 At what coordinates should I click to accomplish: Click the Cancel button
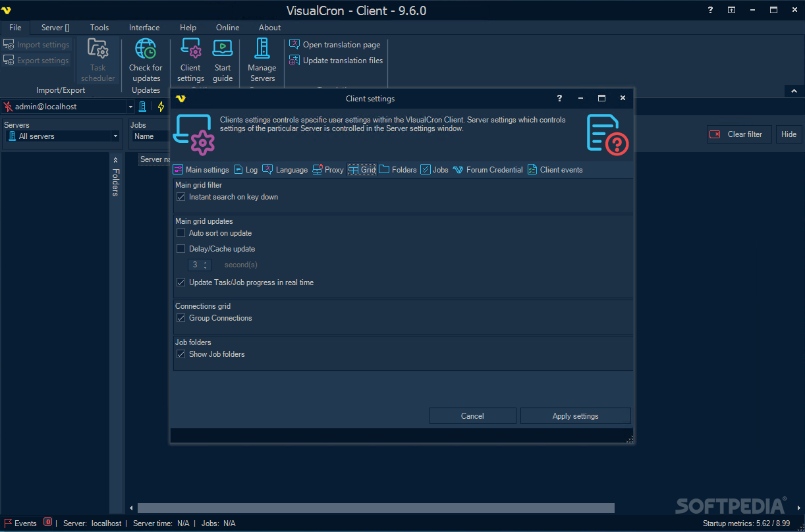point(473,416)
